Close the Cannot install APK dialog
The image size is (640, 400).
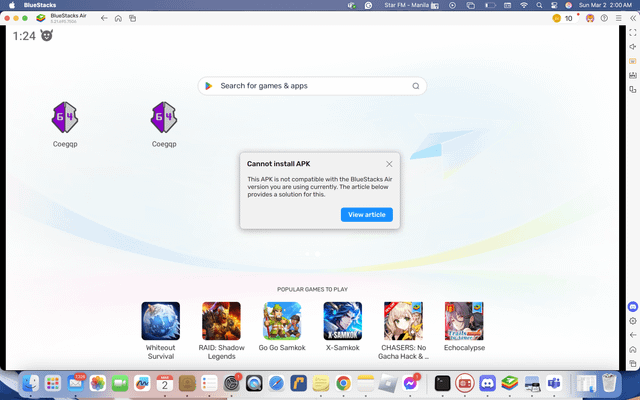click(389, 164)
